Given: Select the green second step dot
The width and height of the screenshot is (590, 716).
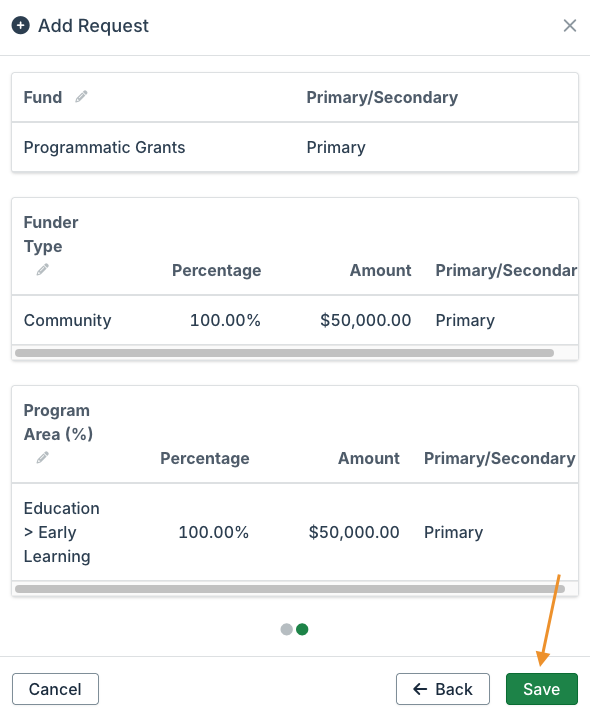Looking at the screenshot, I should (302, 629).
